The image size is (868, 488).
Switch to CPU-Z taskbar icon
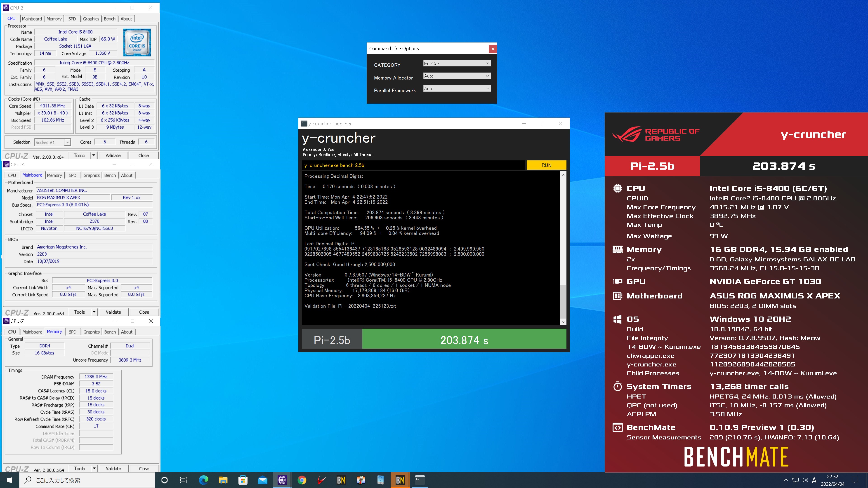[282, 480]
